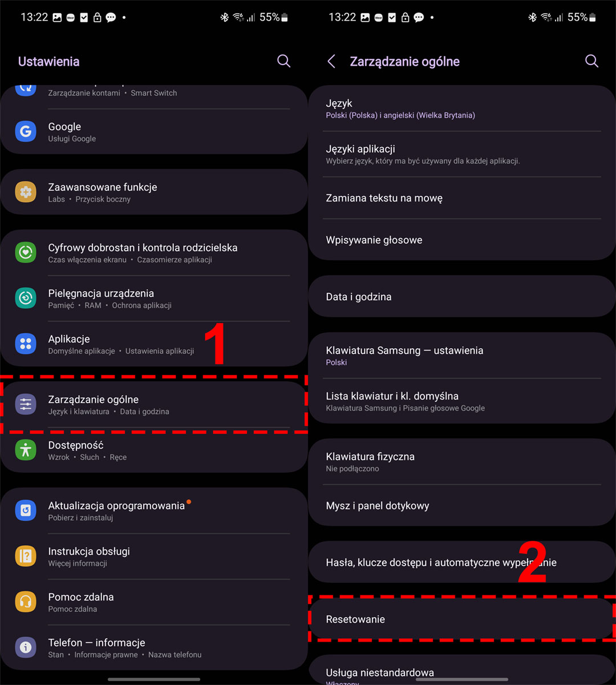
Task: Select the Resetowanie option
Action: (462, 619)
